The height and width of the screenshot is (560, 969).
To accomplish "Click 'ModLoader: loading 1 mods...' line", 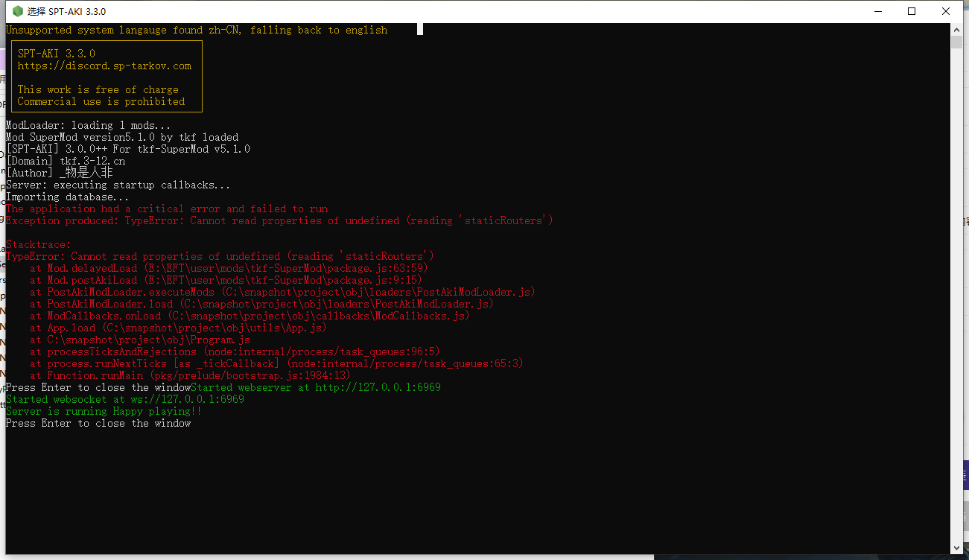I will [89, 125].
